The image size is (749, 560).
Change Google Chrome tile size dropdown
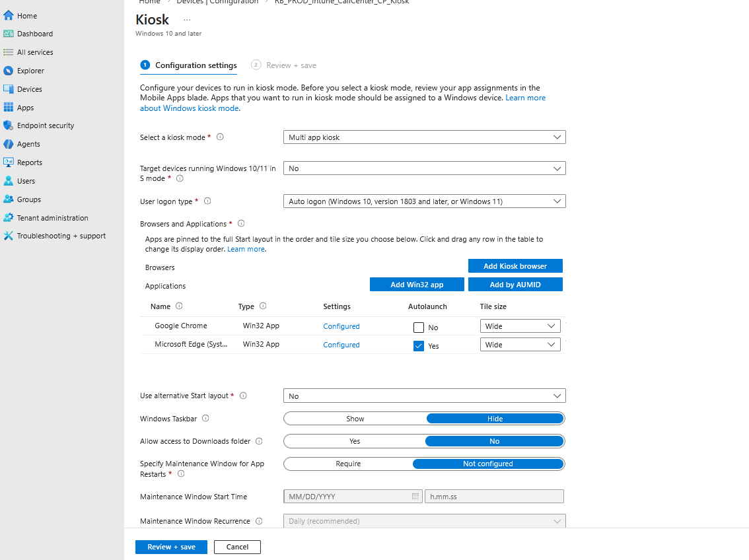point(520,326)
